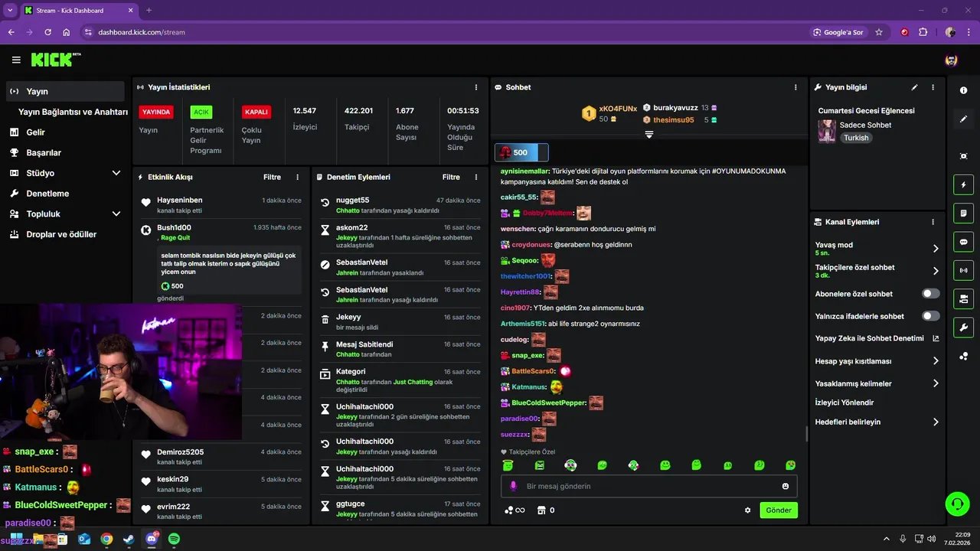Open Yavaş mod settings chevron

pyautogui.click(x=936, y=249)
